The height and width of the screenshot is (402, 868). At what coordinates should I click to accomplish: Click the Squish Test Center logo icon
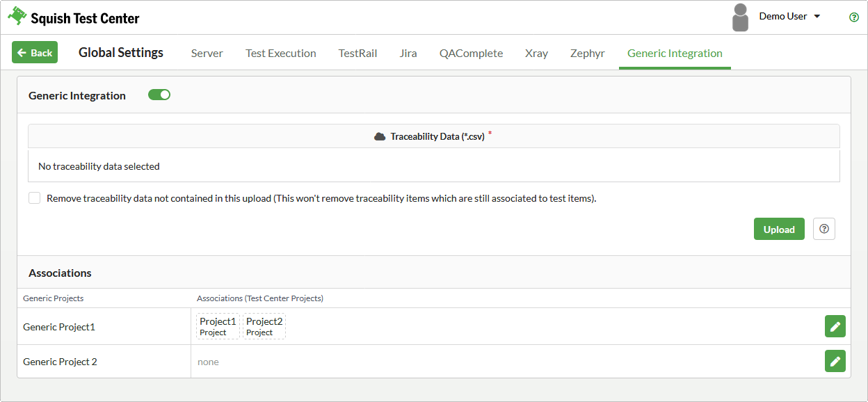(x=17, y=17)
